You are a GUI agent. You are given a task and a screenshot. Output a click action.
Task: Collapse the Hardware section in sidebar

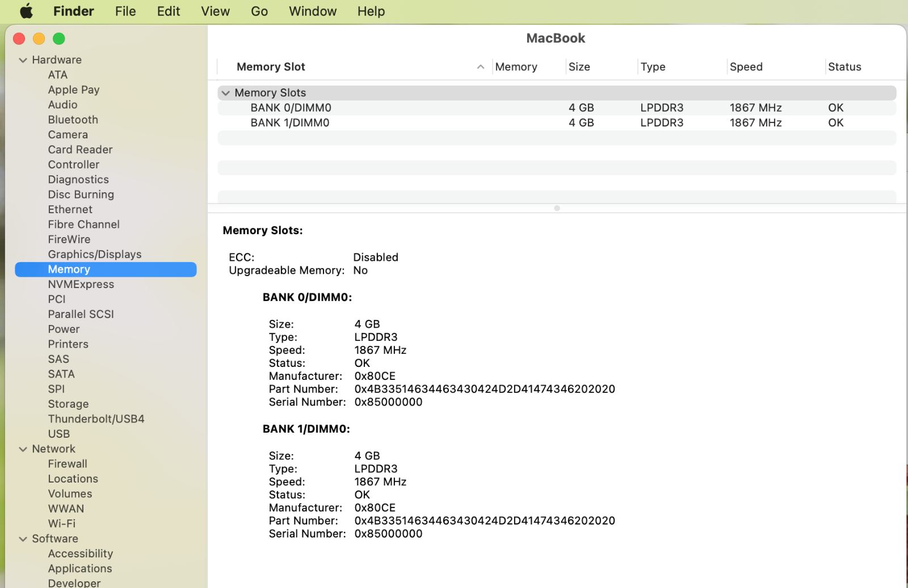[x=23, y=60]
